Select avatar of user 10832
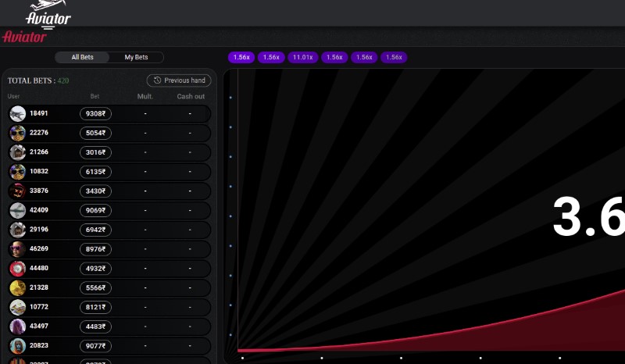Image resolution: width=625 pixels, height=364 pixels. (x=17, y=172)
